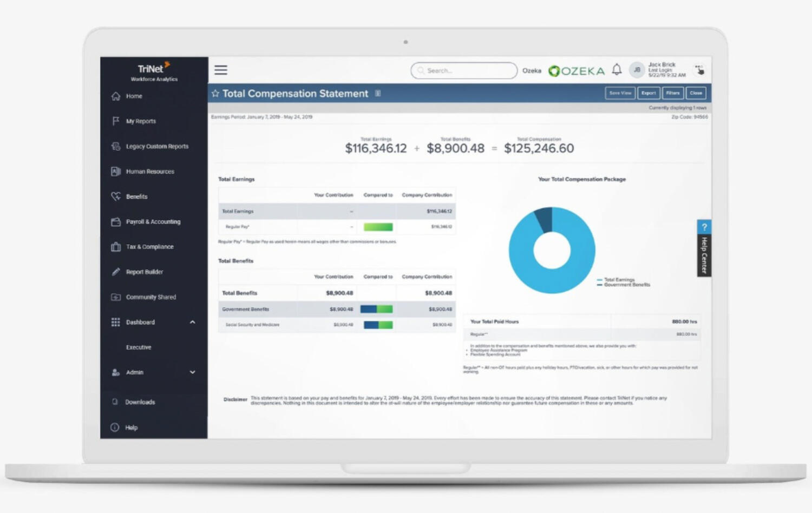Select Payroll & Accounting menu item
The image size is (812, 513).
click(x=153, y=222)
